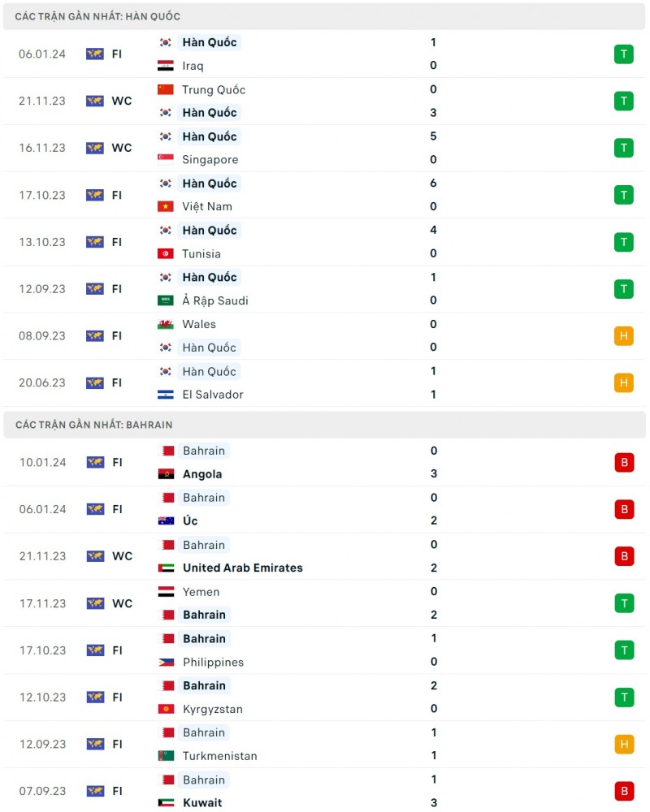Click the 20.06.23 El Salvador match date

pyautogui.click(x=42, y=383)
